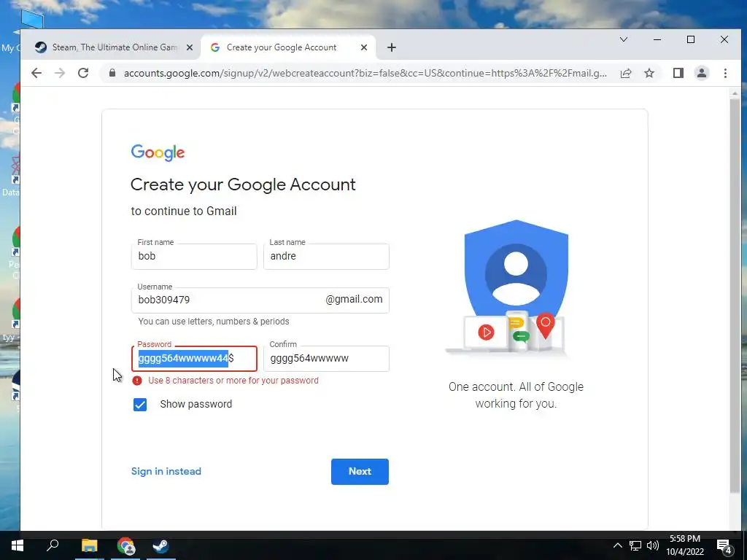The height and width of the screenshot is (560, 747).
Task: Uncheck the Show password checkbox
Action: tap(139, 404)
